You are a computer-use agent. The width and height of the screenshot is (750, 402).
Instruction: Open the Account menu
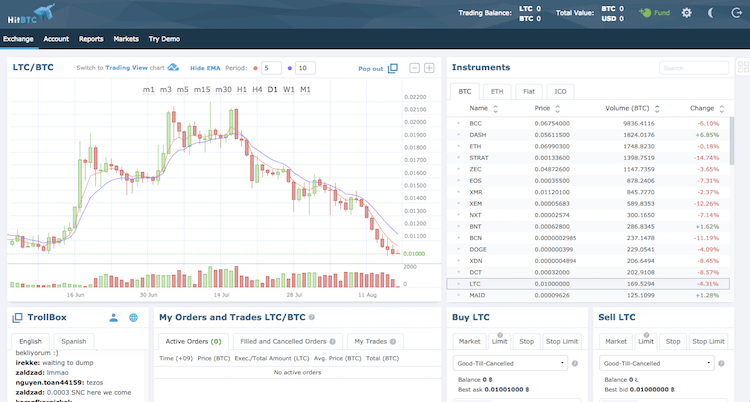(56, 39)
